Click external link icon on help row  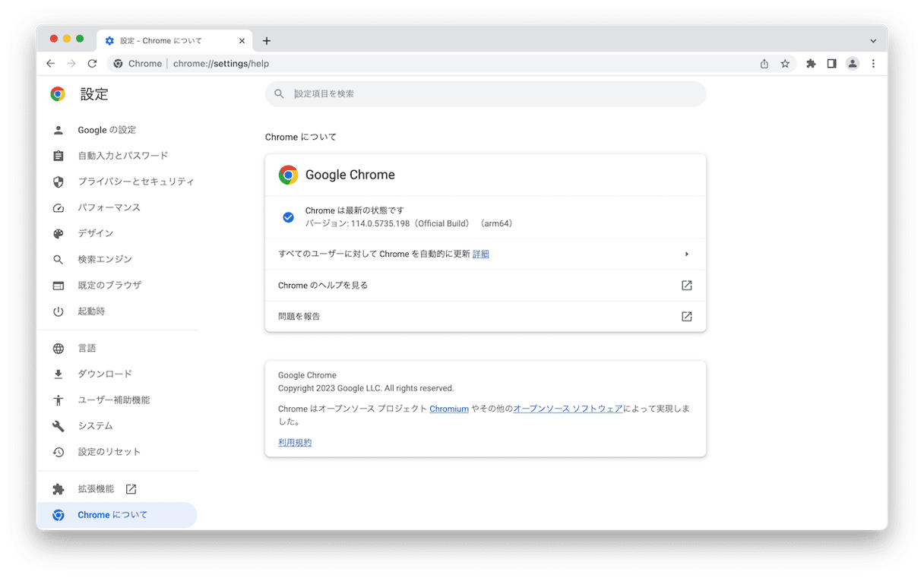tap(686, 286)
